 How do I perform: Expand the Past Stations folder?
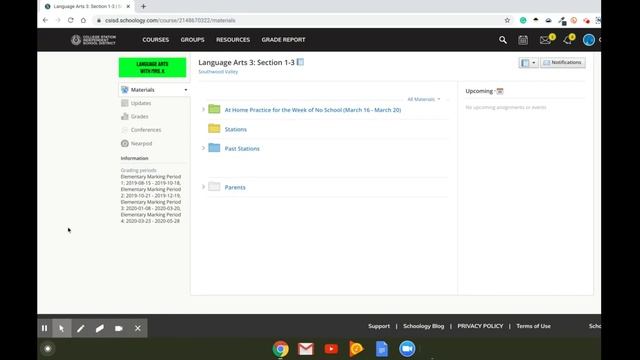203,148
